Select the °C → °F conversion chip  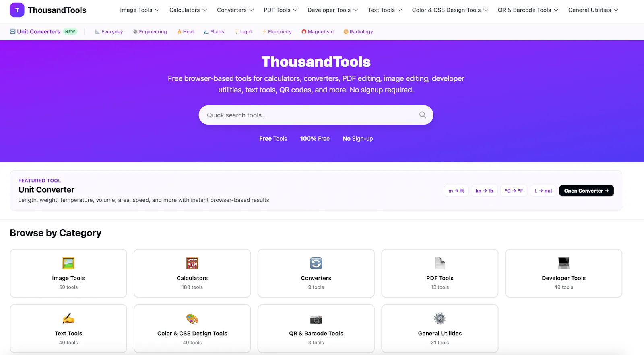coord(514,191)
